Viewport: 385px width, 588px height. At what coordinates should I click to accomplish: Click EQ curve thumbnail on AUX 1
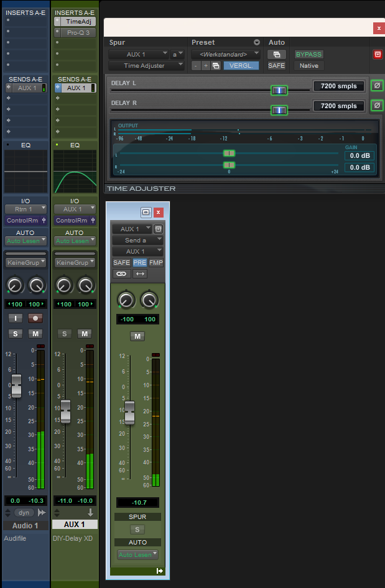tap(75, 172)
